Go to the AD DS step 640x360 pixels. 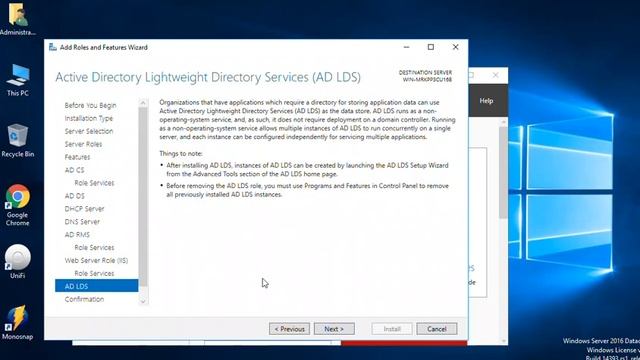click(x=74, y=196)
